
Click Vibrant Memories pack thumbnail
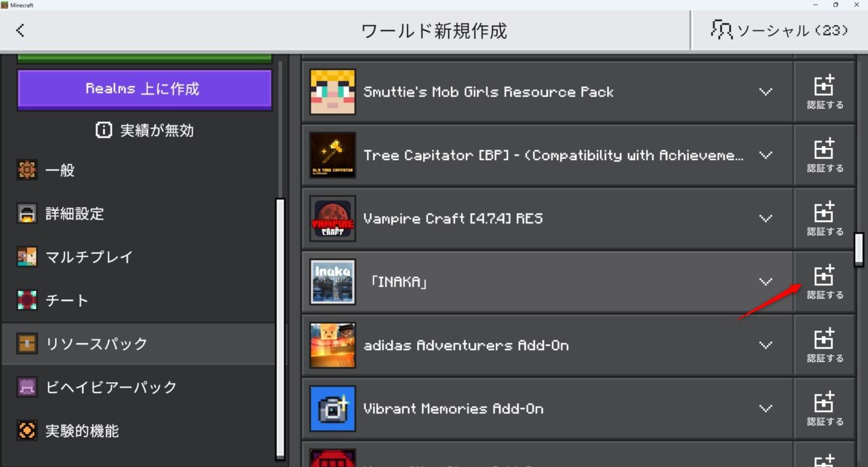[x=333, y=409]
